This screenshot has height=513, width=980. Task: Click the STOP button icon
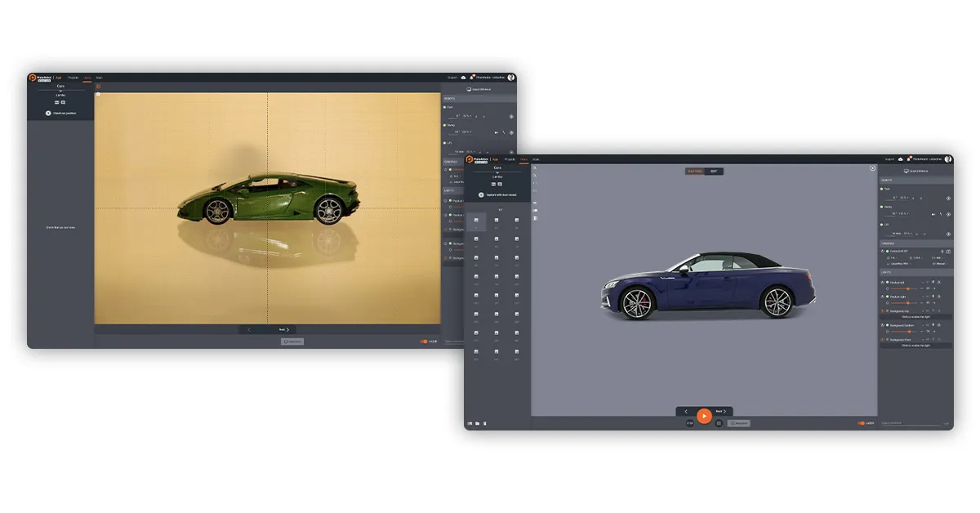[x=690, y=422]
